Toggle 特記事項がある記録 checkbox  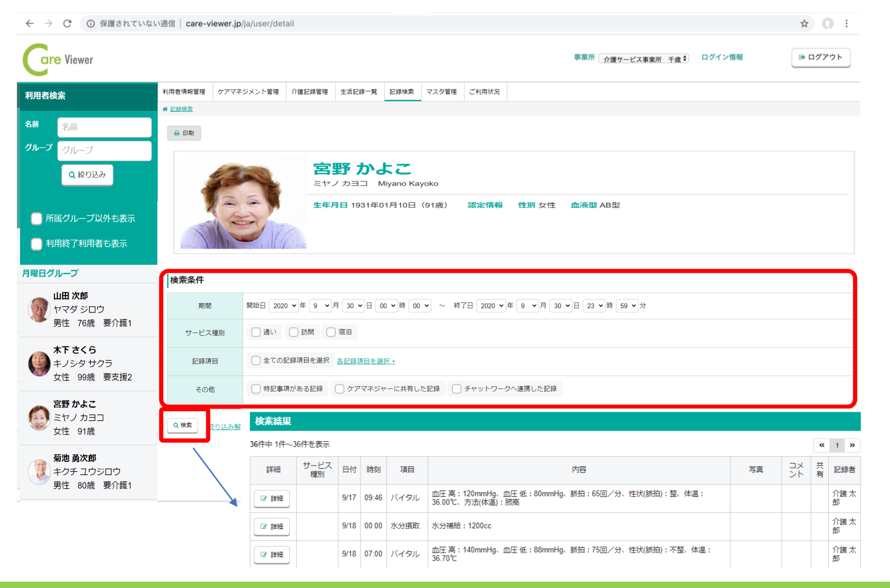[x=256, y=389]
